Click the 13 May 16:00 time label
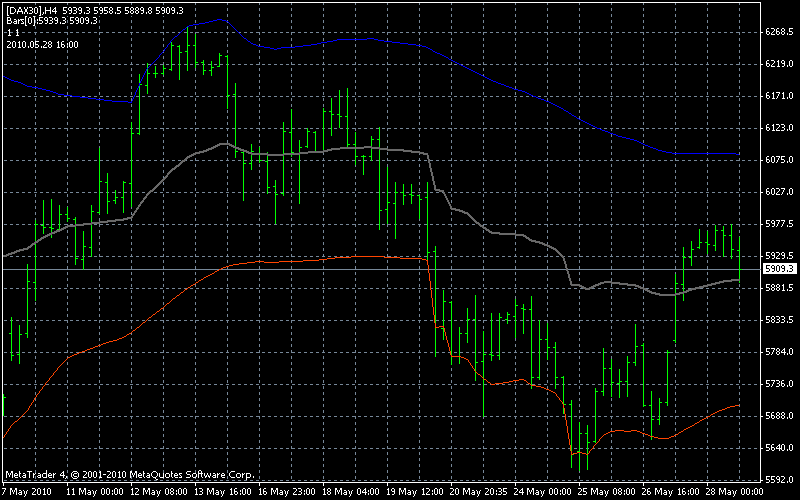 (223, 492)
